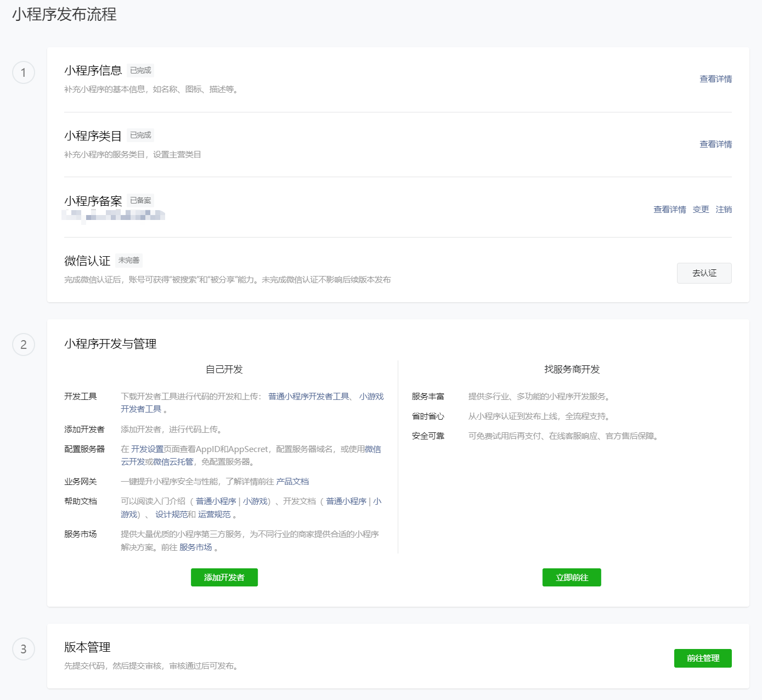The image size is (762, 700).
Task: Click the 服务丰富 label
Action: click(x=428, y=397)
